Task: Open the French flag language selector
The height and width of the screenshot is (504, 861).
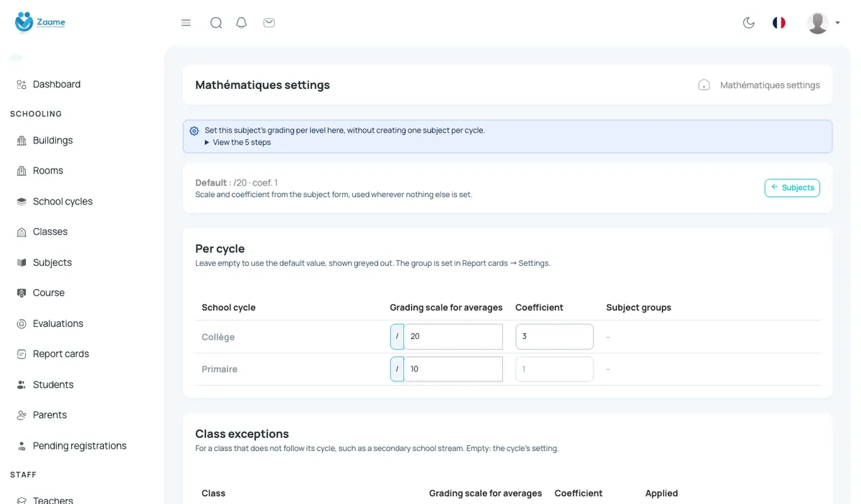Action: point(779,23)
